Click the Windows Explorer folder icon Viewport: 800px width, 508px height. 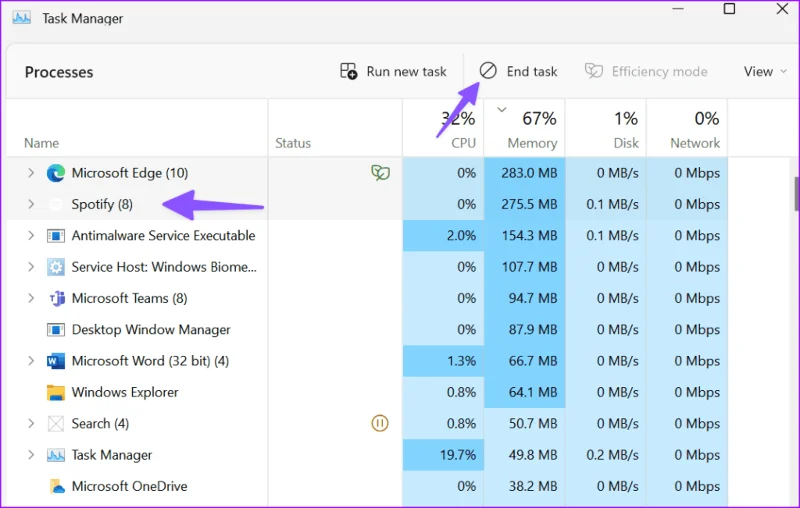[56, 393]
